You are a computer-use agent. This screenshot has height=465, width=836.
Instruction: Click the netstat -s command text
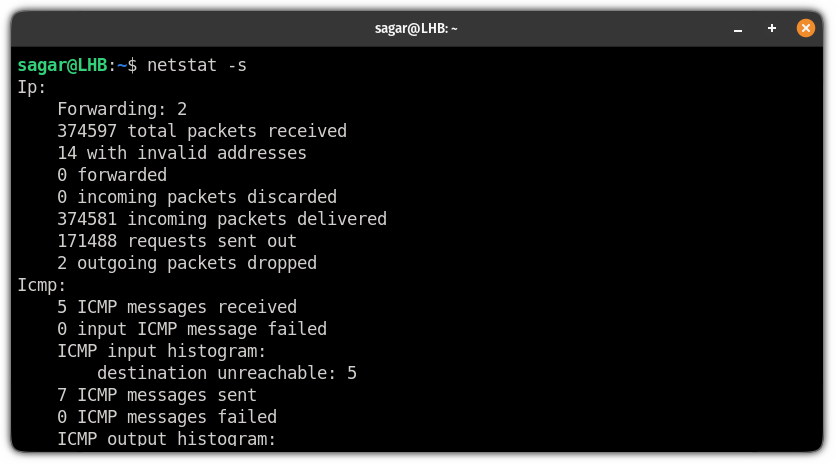[197, 65]
